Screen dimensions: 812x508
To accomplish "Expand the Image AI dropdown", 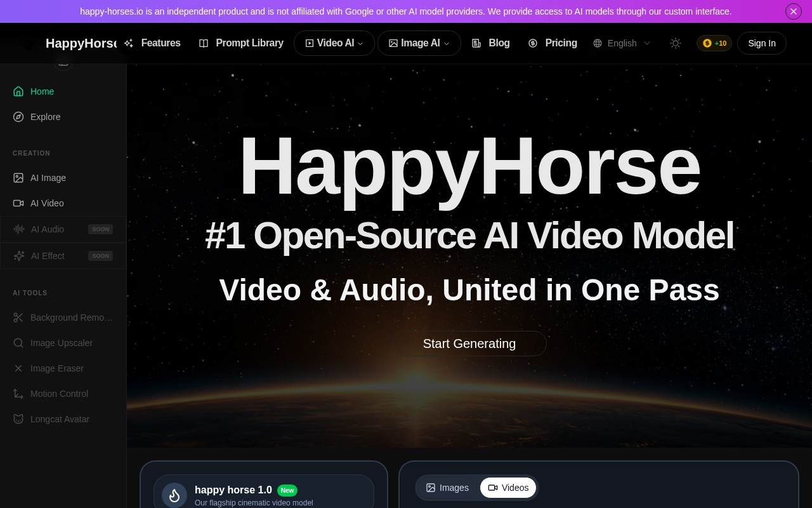I will click(419, 43).
